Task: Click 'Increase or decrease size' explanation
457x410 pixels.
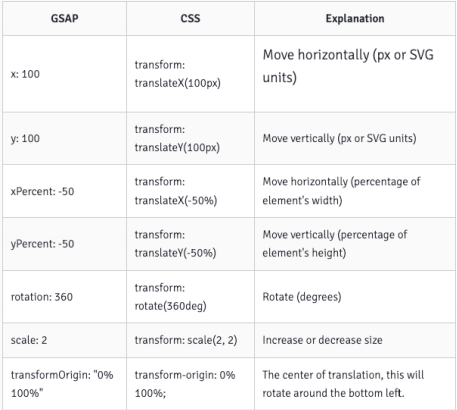Action: pos(322,340)
